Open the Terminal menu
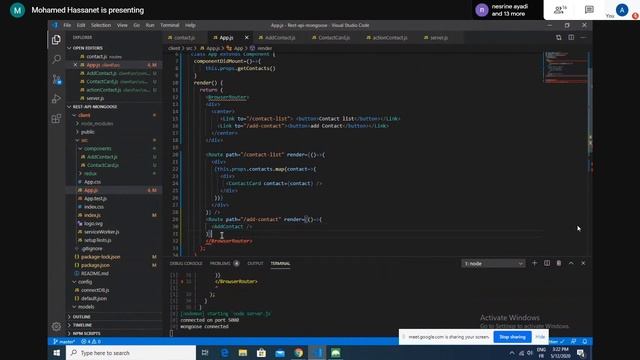The image size is (640, 360). coord(169,25)
